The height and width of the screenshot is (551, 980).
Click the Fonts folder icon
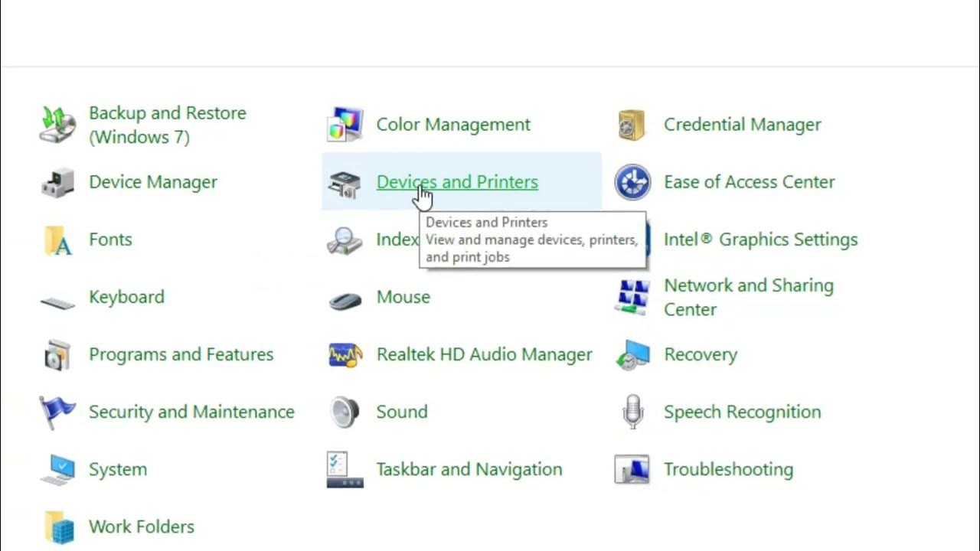click(58, 240)
